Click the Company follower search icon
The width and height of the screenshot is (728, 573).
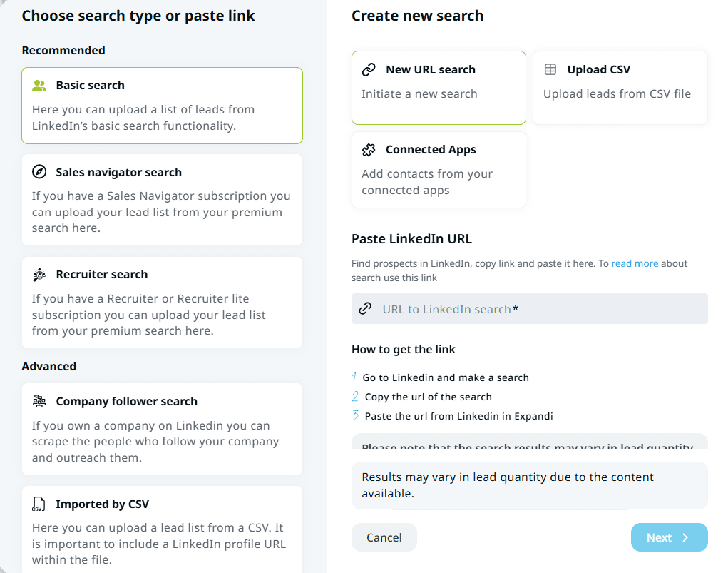39,402
